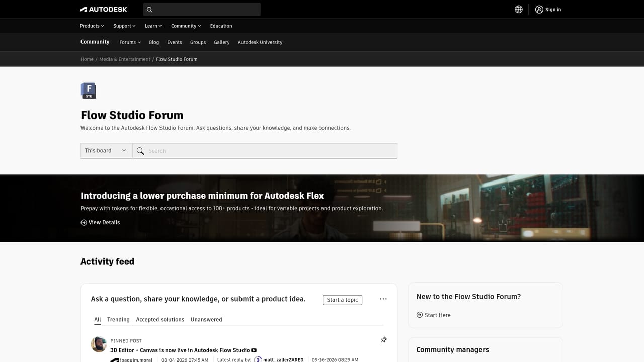Open the three-dot options menu
The height and width of the screenshot is (362, 644).
coord(383,299)
